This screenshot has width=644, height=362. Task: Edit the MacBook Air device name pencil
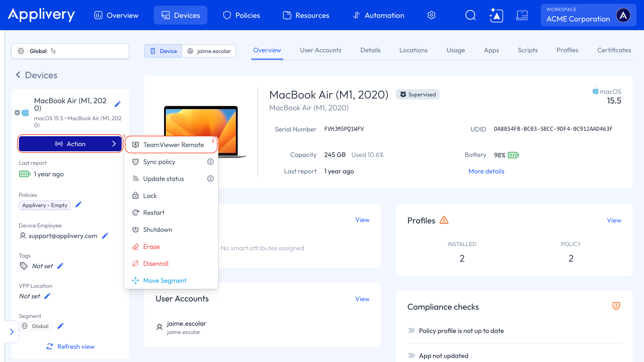(x=117, y=104)
